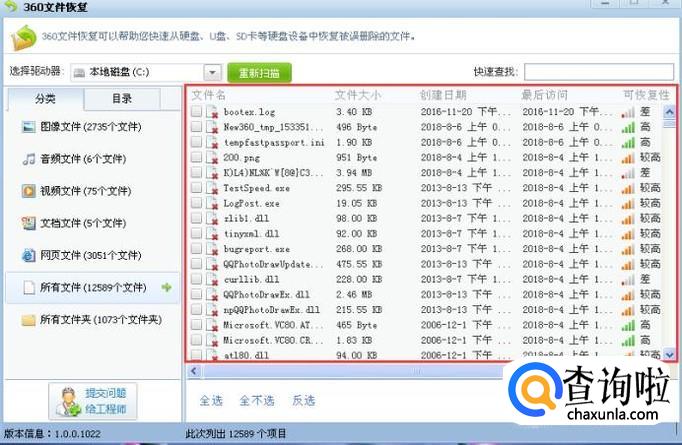The height and width of the screenshot is (445, 682).
Task: Select the 图像文件 (2735个文件) category
Action: [91, 127]
